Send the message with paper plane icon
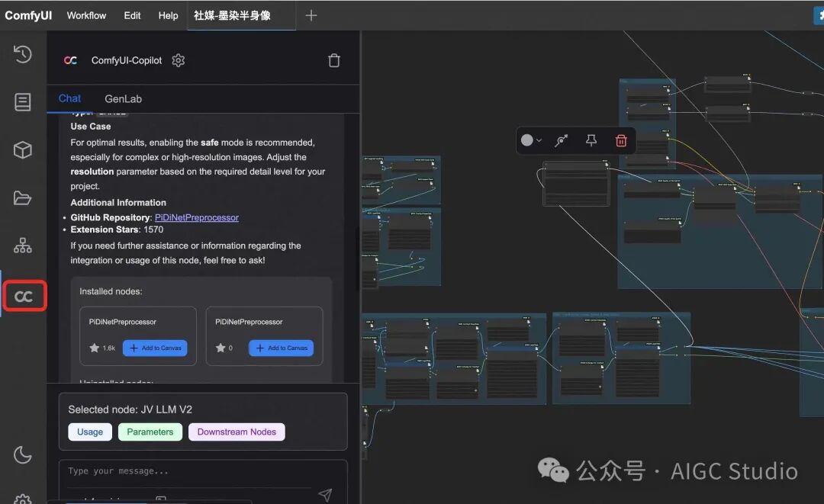The height and width of the screenshot is (504, 824). coord(325,494)
